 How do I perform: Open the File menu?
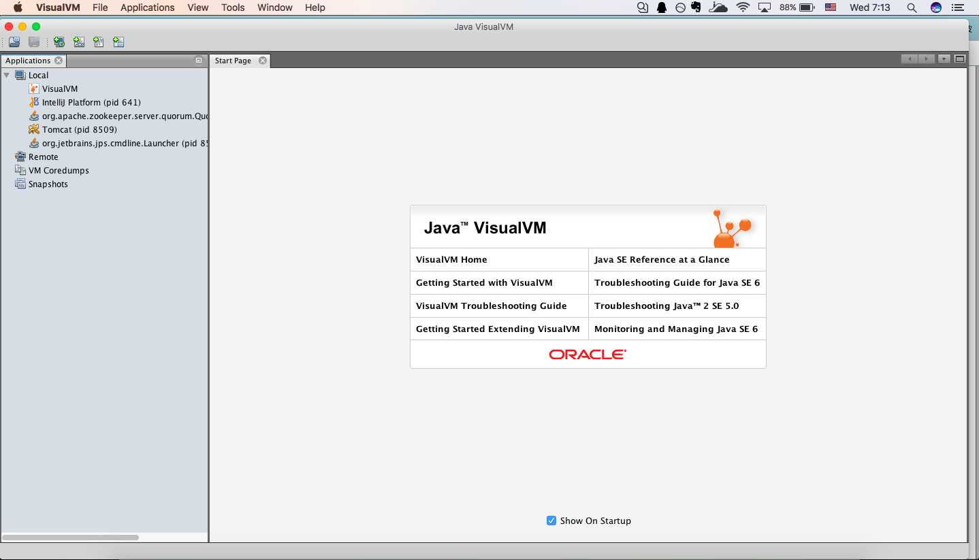click(x=100, y=7)
